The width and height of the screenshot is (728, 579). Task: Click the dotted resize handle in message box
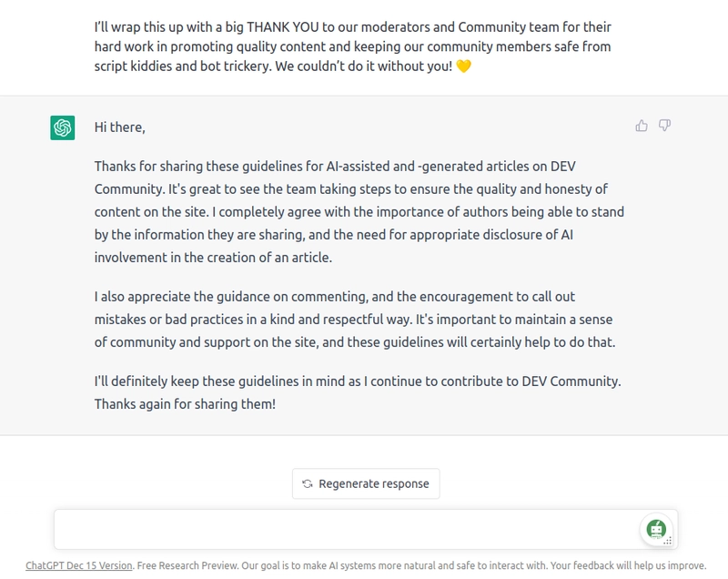pos(667,541)
